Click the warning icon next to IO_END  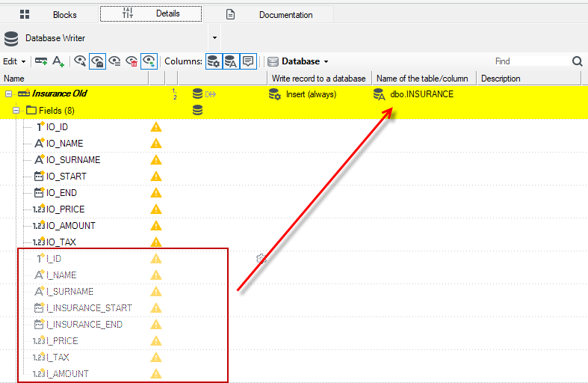(156, 193)
